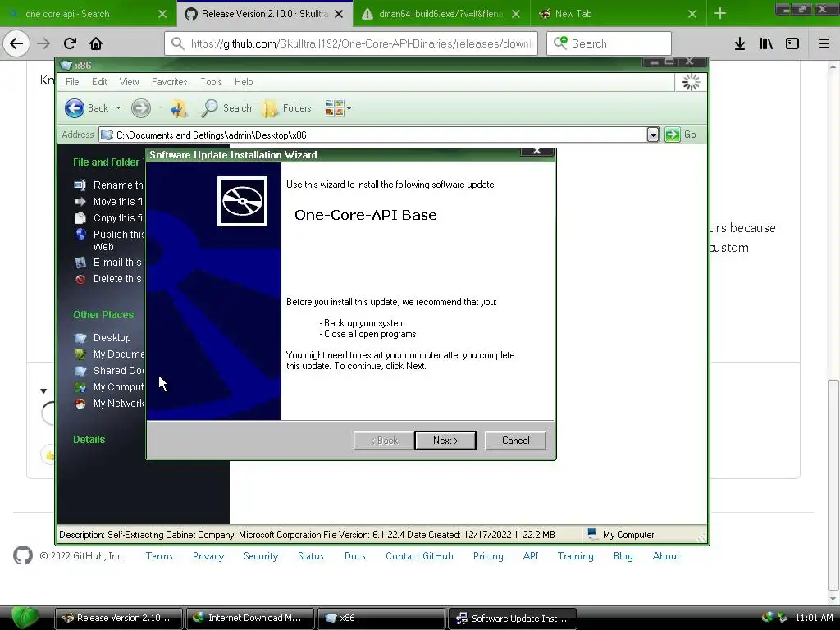Click Copy this file icon
The height and width of the screenshot is (630, 840).
[x=80, y=218]
